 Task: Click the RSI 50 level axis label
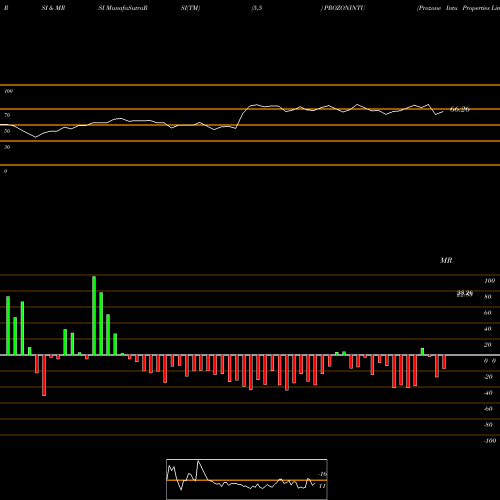point(7,131)
